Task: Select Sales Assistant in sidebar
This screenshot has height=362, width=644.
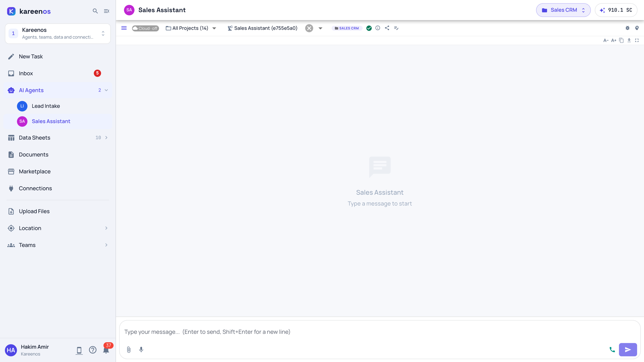Action: [58, 121]
